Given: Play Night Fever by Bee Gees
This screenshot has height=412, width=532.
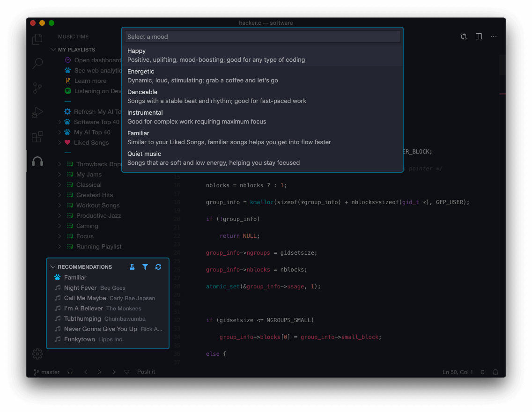Looking at the screenshot, I should pyautogui.click(x=80, y=288).
